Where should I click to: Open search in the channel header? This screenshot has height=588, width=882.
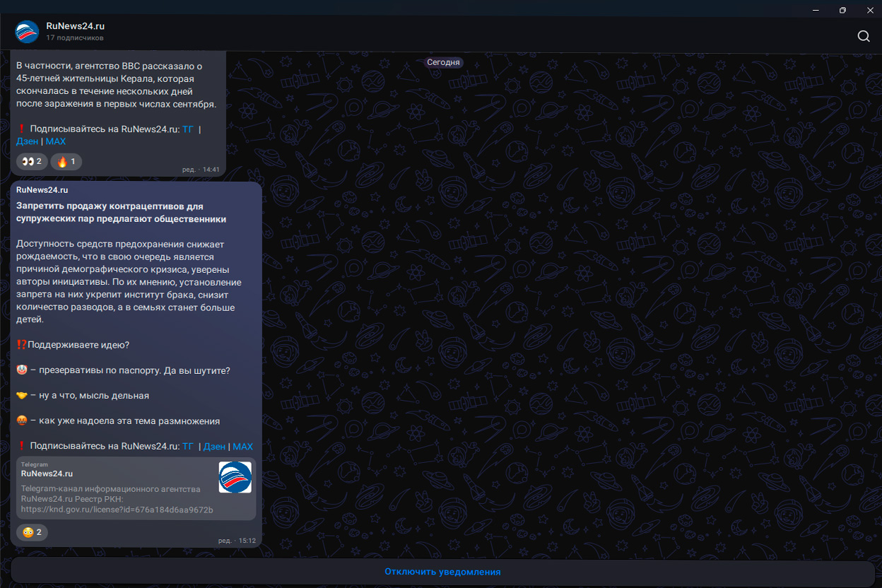click(863, 37)
